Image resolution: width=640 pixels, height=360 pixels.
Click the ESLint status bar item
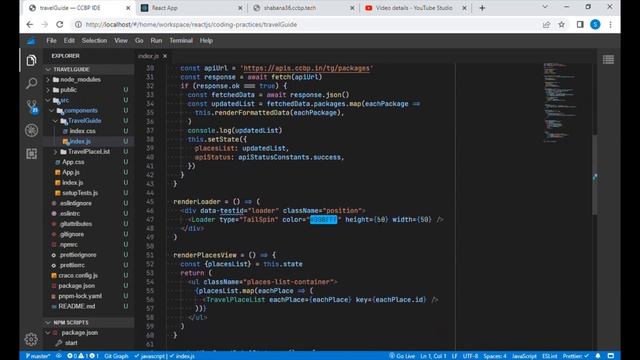coord(550,356)
